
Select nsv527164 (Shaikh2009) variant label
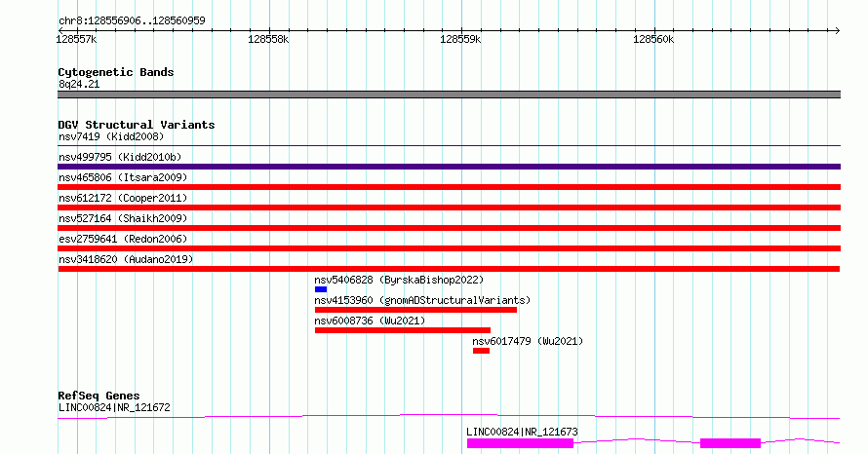pos(123,218)
